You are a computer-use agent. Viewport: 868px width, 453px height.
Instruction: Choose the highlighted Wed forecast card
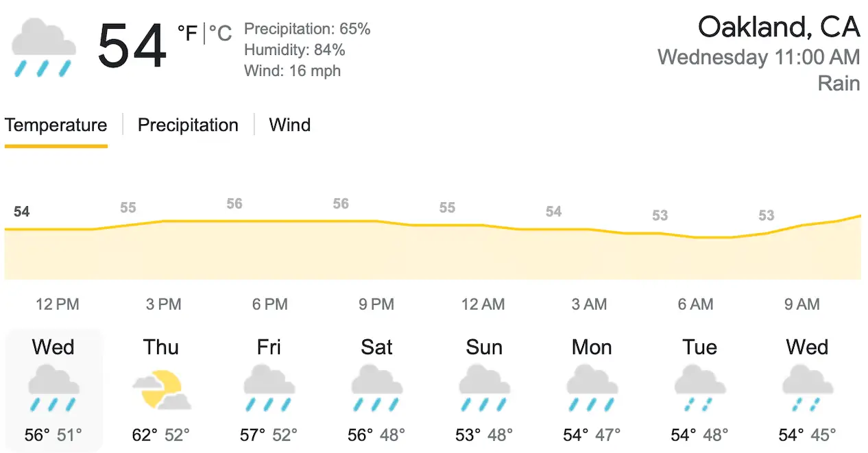click(x=53, y=391)
